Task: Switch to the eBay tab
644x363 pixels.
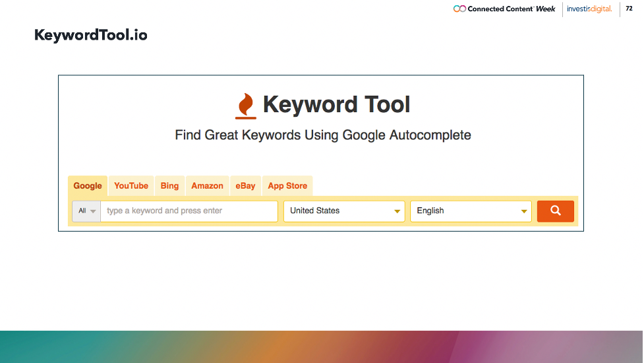Action: pyautogui.click(x=245, y=186)
